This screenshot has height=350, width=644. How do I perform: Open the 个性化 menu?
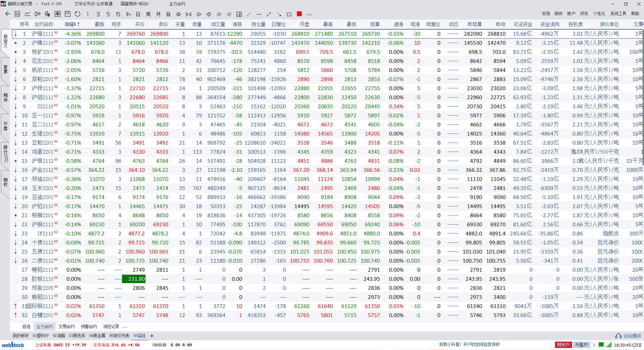click(x=599, y=13)
